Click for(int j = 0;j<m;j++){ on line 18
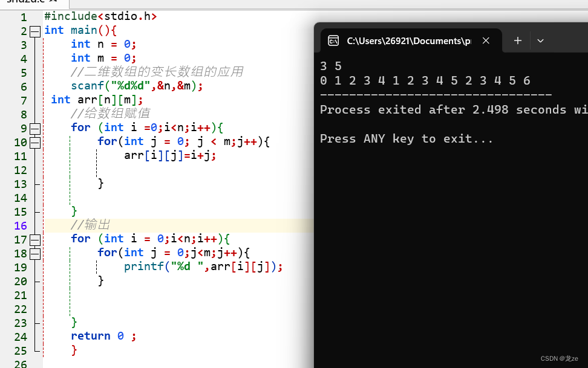 click(174, 253)
